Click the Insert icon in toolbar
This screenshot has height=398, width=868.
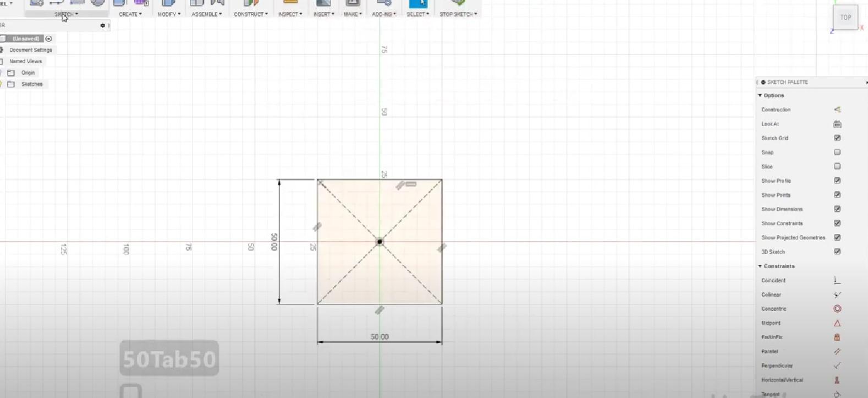click(323, 3)
